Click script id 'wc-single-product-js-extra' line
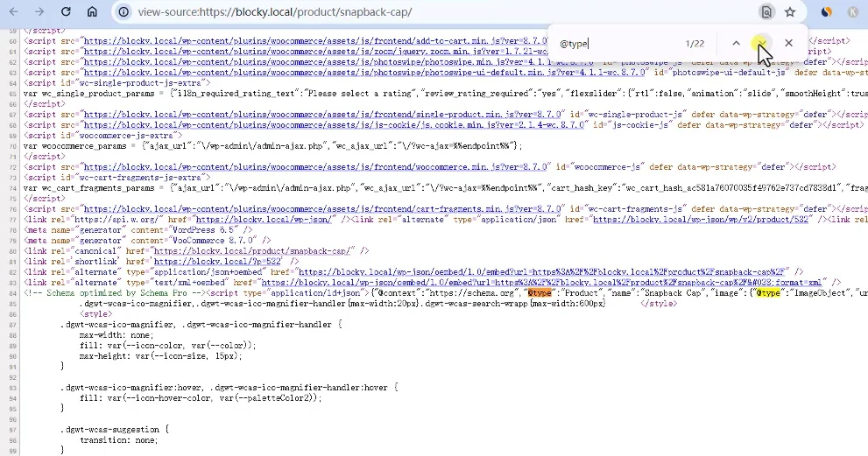 [116, 83]
